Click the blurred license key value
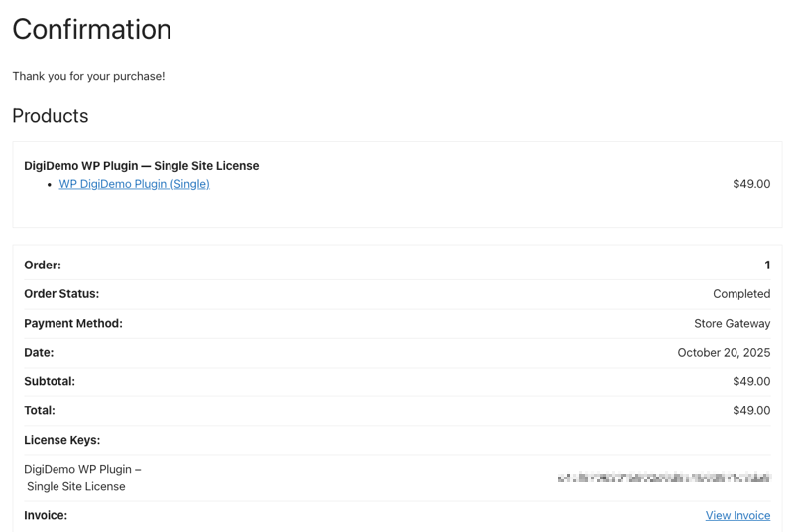 (663, 478)
